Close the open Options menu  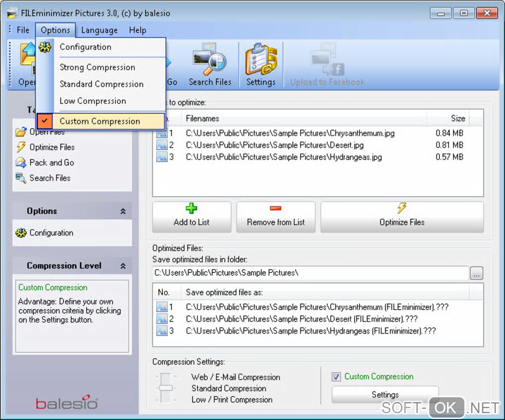[x=55, y=30]
